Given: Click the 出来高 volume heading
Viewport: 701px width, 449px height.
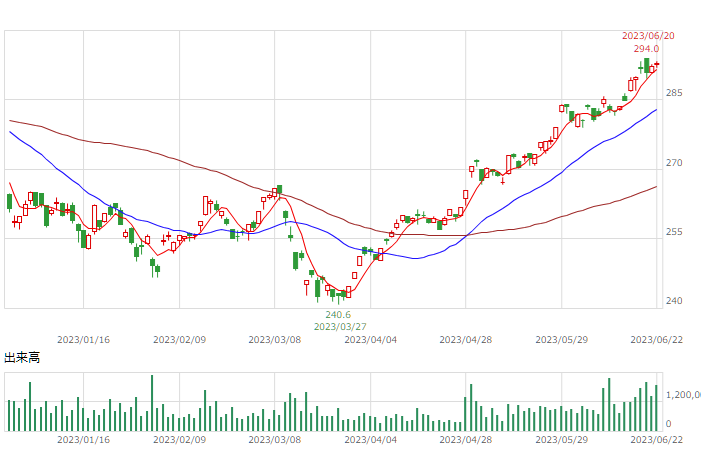Looking at the screenshot, I should (22, 358).
